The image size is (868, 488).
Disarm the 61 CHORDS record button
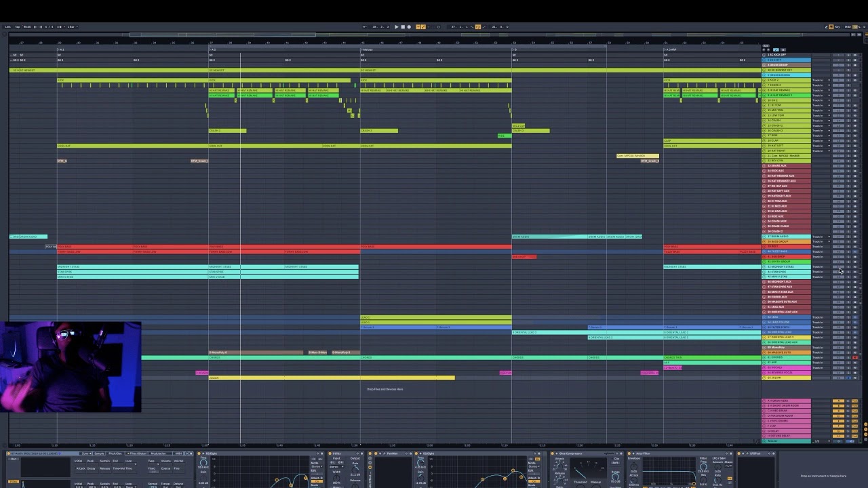pos(855,357)
